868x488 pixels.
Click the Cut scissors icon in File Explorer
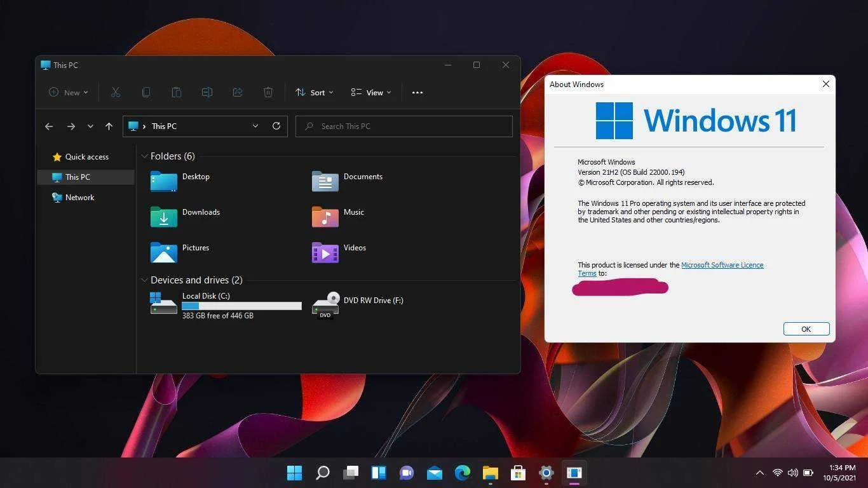tap(116, 92)
